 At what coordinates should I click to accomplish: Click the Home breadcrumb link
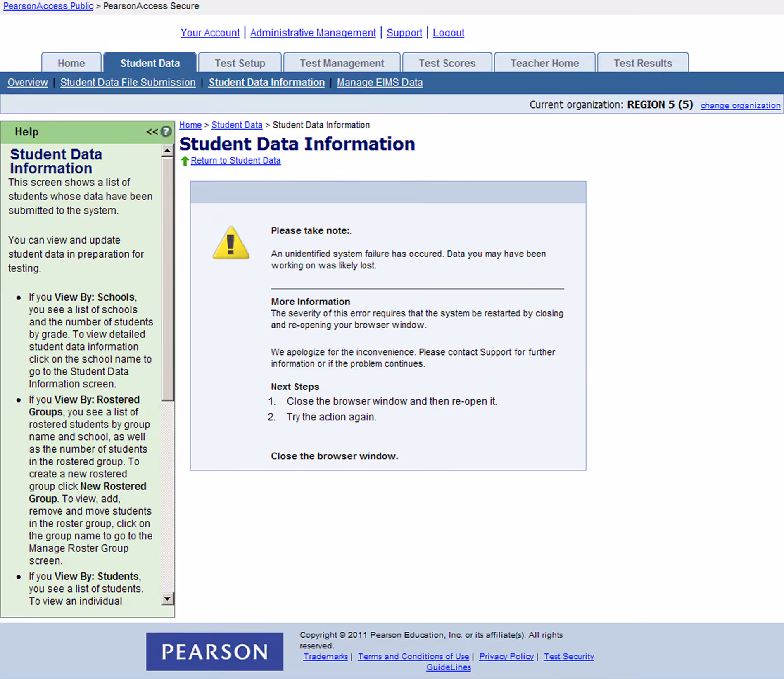tap(190, 125)
